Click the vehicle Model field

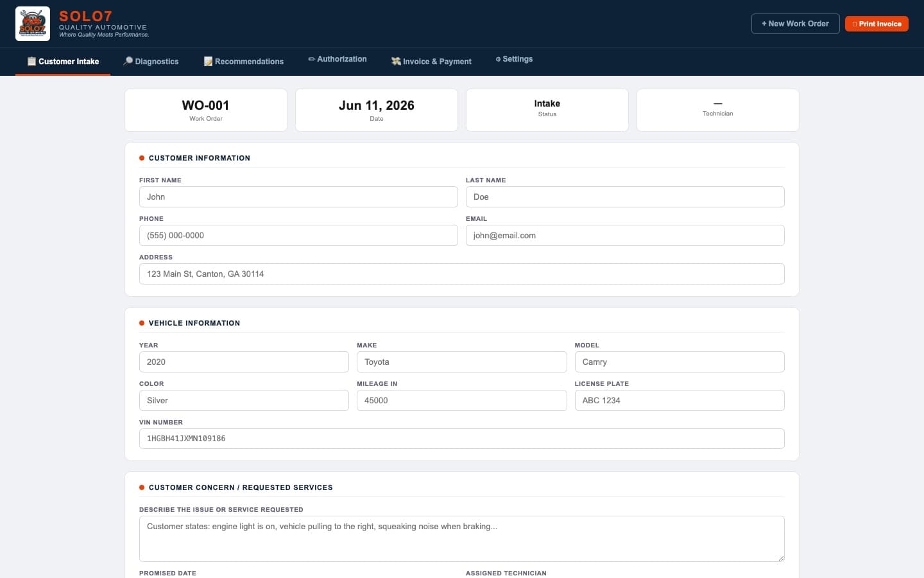[680, 362]
